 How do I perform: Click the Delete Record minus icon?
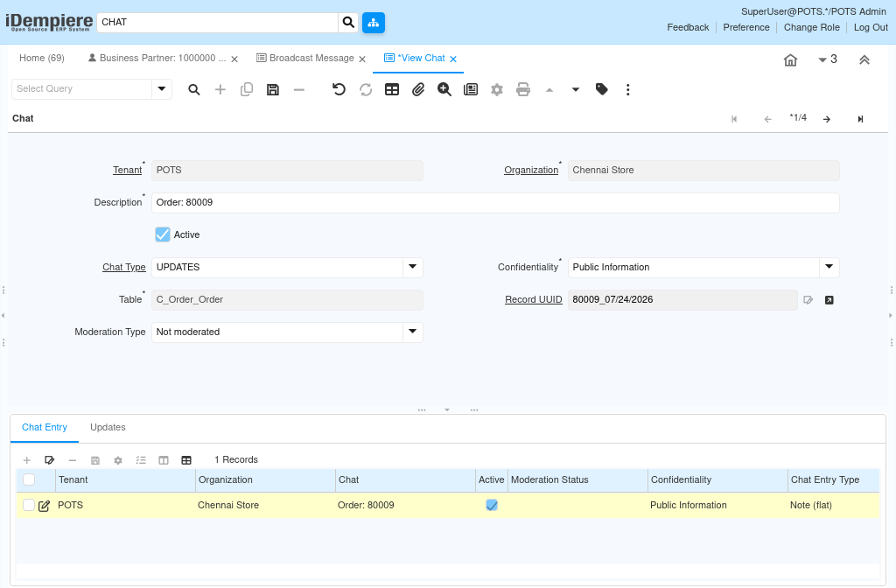299,90
